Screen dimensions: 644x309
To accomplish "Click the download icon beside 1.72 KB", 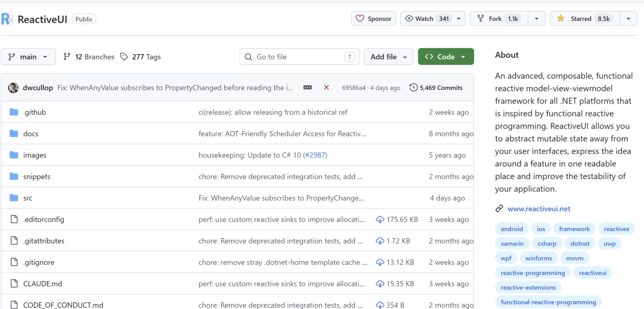I will point(380,241).
